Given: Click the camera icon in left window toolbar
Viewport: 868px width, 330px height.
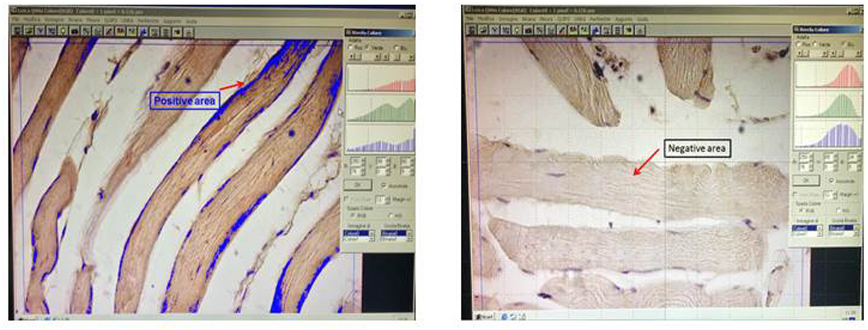Looking at the screenshot, I should click(74, 31).
